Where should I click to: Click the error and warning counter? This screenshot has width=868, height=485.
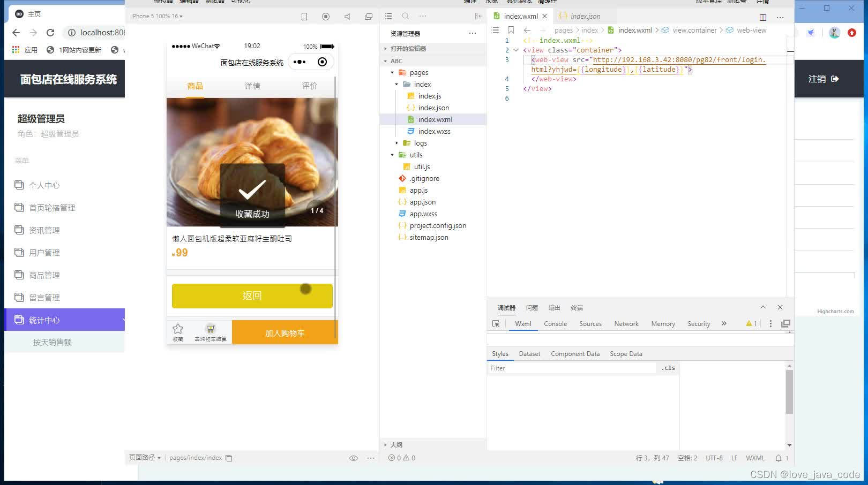tap(402, 458)
